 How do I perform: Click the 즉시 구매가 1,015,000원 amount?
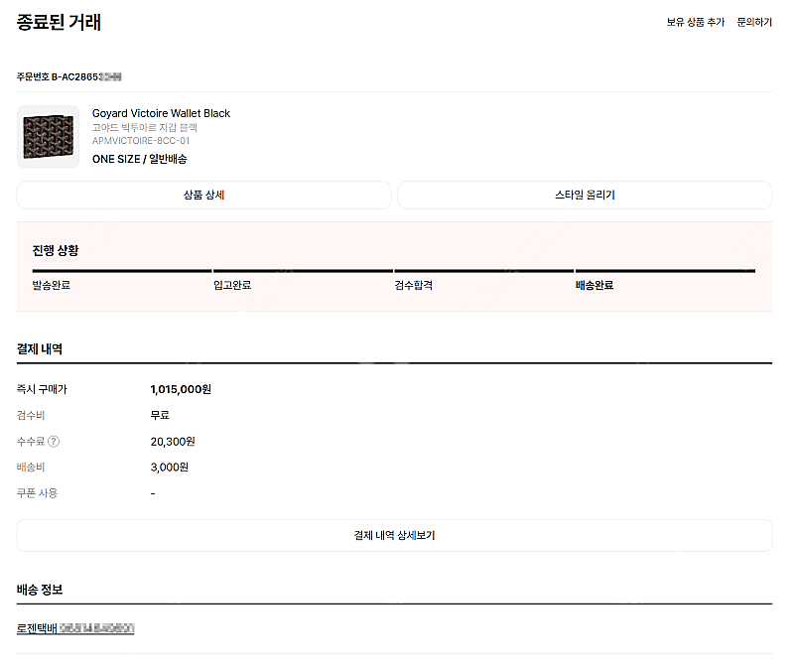pyautogui.click(x=181, y=389)
